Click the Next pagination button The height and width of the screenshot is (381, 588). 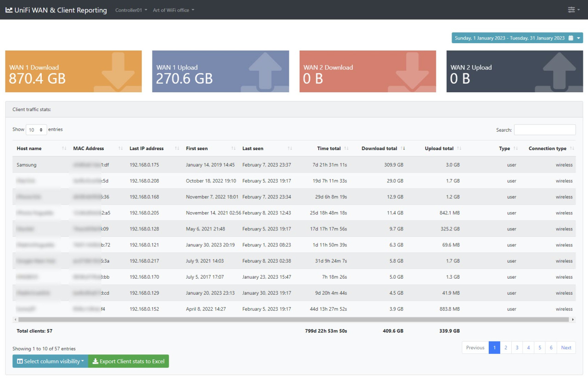coord(566,347)
